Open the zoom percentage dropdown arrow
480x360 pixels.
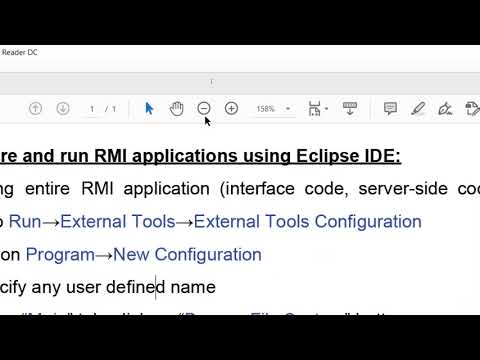[288, 109]
